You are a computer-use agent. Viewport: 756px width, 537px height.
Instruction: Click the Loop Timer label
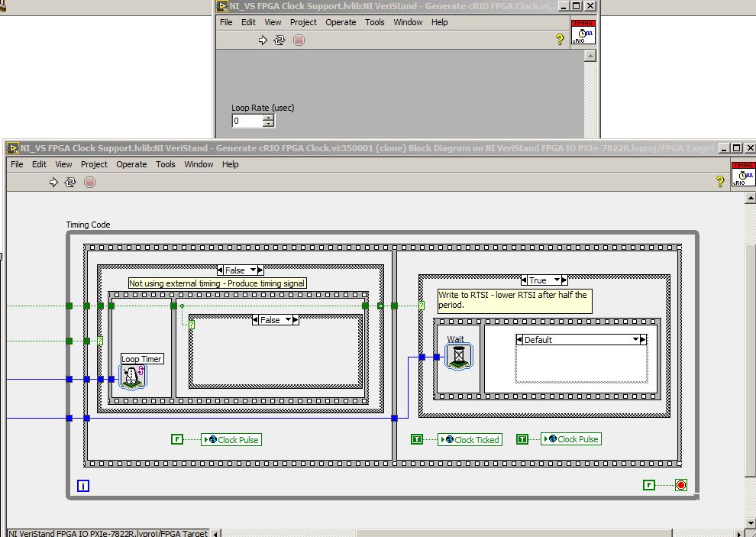[141, 359]
